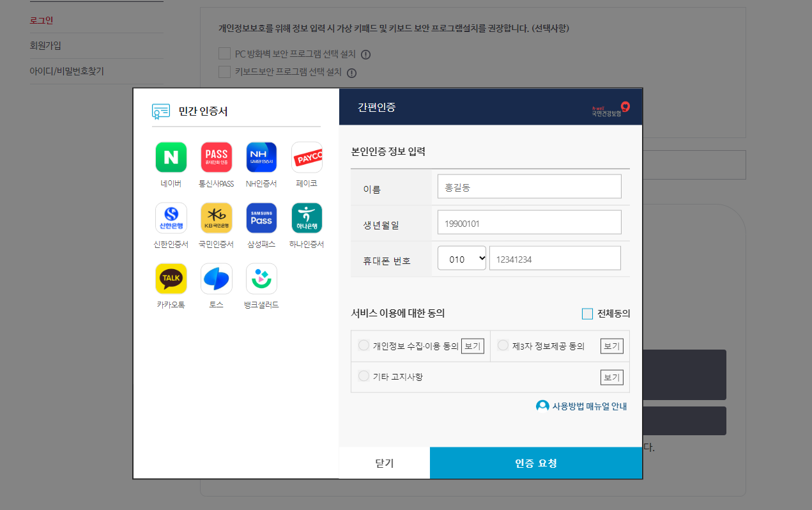This screenshot has width=812, height=510.
Task: View 제3자 정보제공 동의 via 보기
Action: coord(612,346)
